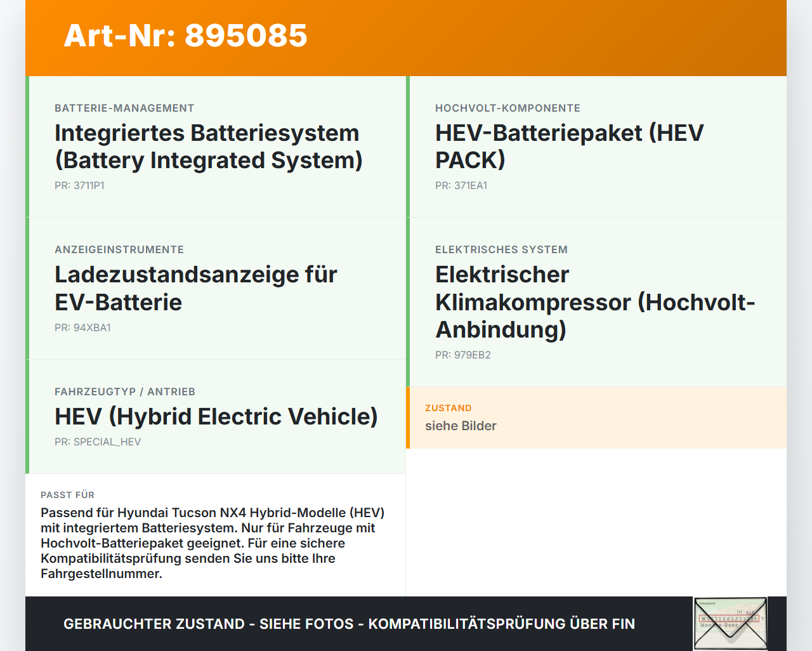Click the HOCHVOLT-KOMPONENTE category label
The image size is (812, 651).
click(x=507, y=109)
